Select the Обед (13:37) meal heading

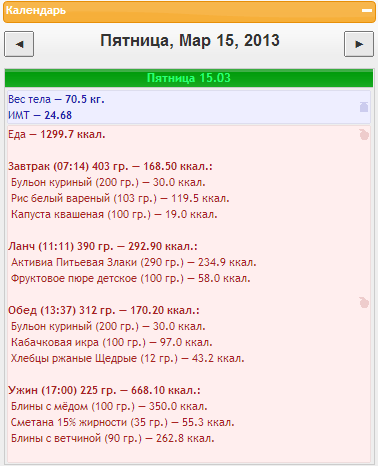[x=104, y=310]
